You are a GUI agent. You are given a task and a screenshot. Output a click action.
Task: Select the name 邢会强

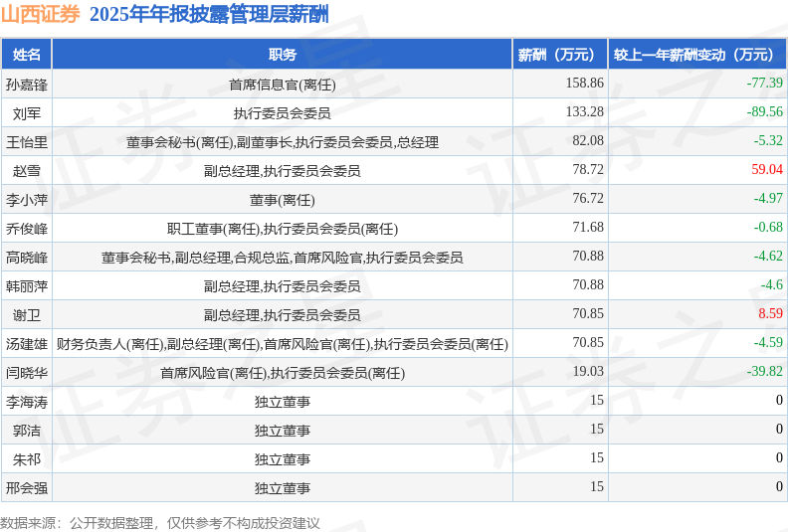click(27, 488)
